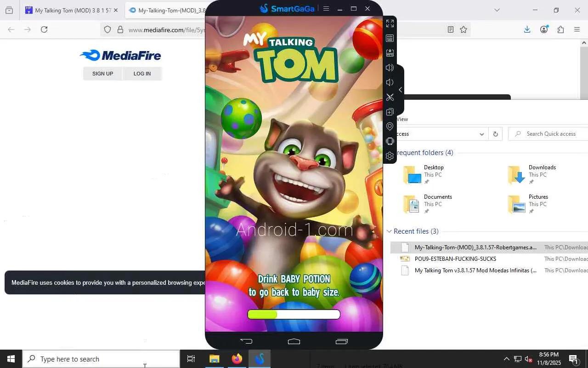Select the POU9-ESTEBAN recent file
Image resolution: width=588 pixels, height=368 pixels.
pyautogui.click(x=489, y=259)
